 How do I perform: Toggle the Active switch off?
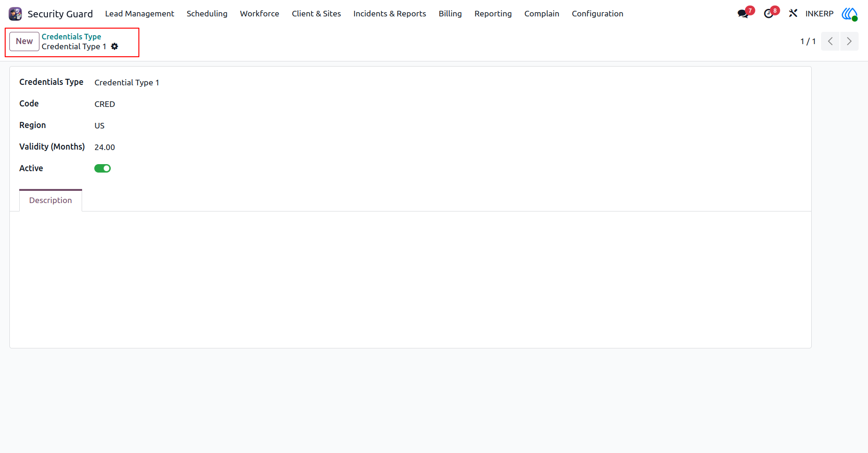pyautogui.click(x=102, y=168)
